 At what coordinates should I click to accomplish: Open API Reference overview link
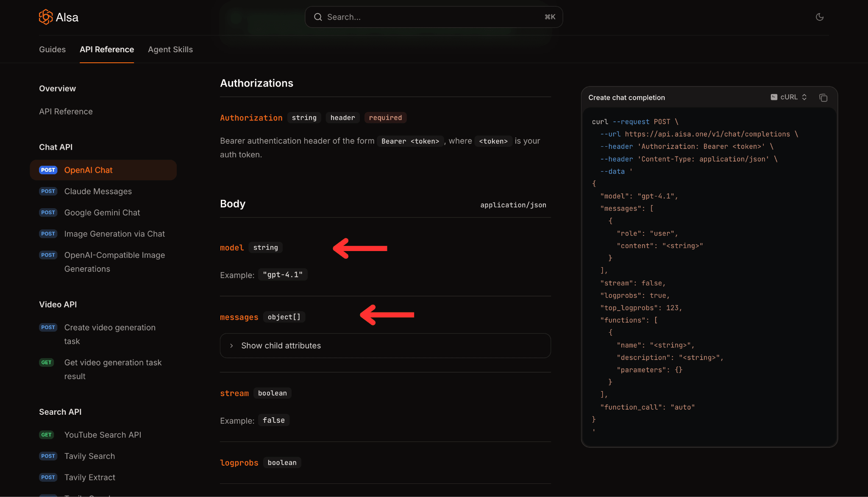coord(66,112)
